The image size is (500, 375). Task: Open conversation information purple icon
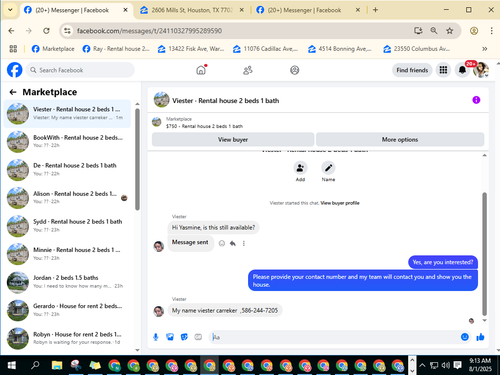click(x=476, y=100)
